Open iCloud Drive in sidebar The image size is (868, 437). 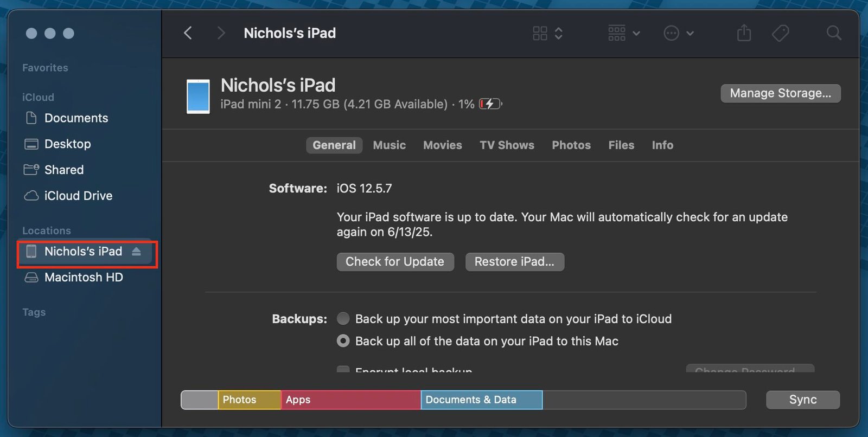[78, 196]
